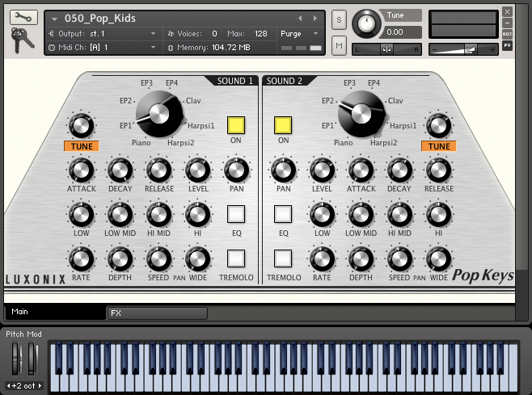Click the Pitch bend wheel

[15, 359]
